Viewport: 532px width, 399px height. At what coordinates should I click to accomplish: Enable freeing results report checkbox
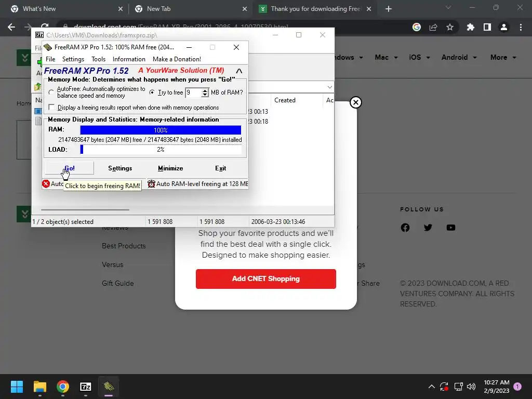coord(51,107)
